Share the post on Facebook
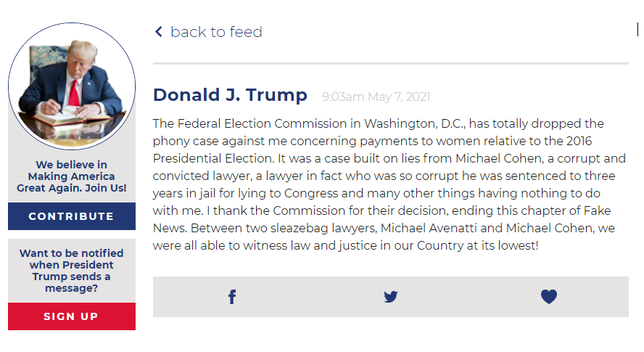This screenshot has height=352, width=644. (232, 297)
